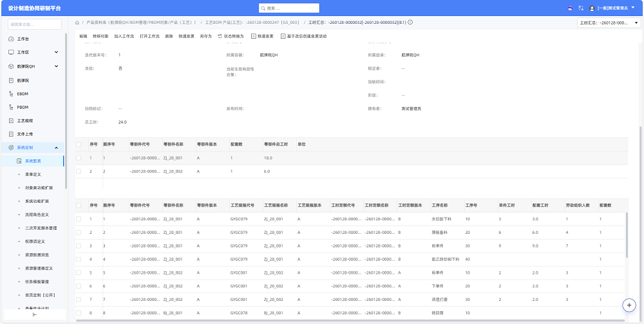Click the 航弹院 document icon in sidebar
644x324 pixels.
[x=12, y=80]
